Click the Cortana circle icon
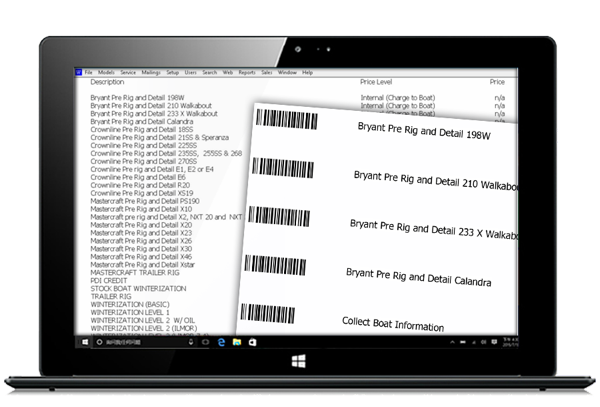 click(99, 342)
